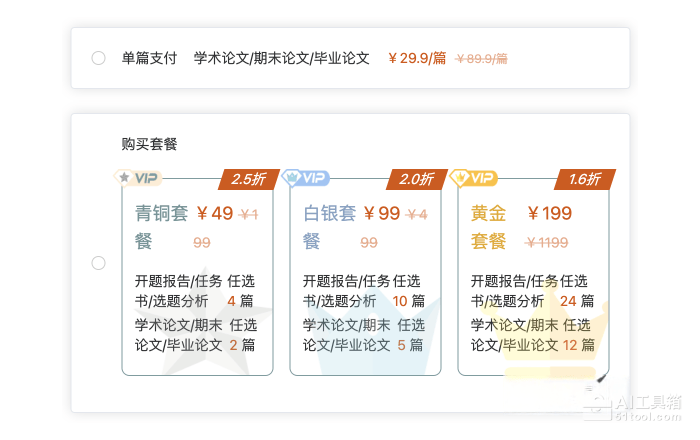Screen dimensions: 700x440
Task: Click the gold diamond VIP badge
Action: coord(473,178)
